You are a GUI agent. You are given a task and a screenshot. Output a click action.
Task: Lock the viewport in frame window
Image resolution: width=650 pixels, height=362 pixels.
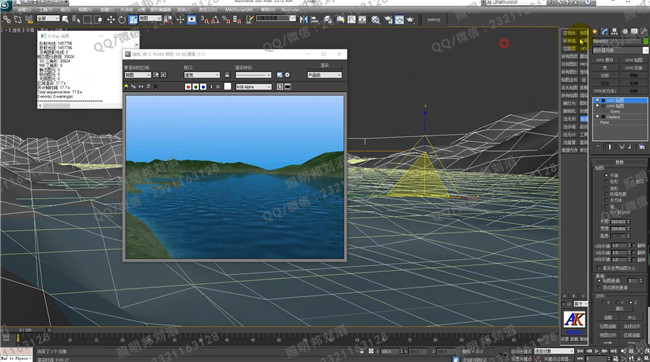point(227,75)
